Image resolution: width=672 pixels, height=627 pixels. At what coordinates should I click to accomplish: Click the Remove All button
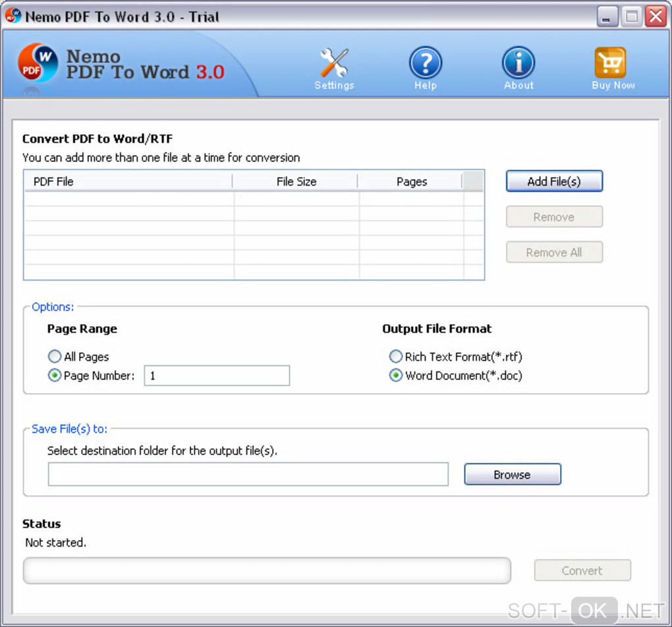(554, 252)
